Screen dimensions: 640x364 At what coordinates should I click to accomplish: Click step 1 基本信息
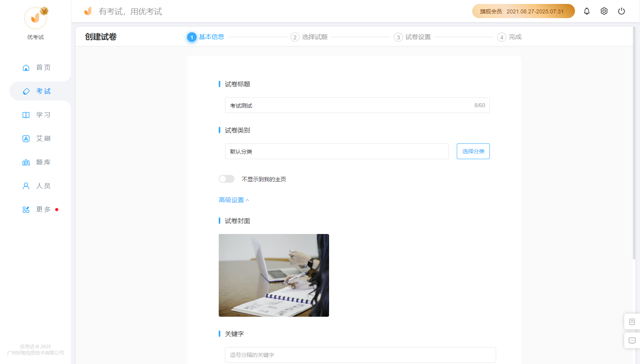(x=206, y=37)
